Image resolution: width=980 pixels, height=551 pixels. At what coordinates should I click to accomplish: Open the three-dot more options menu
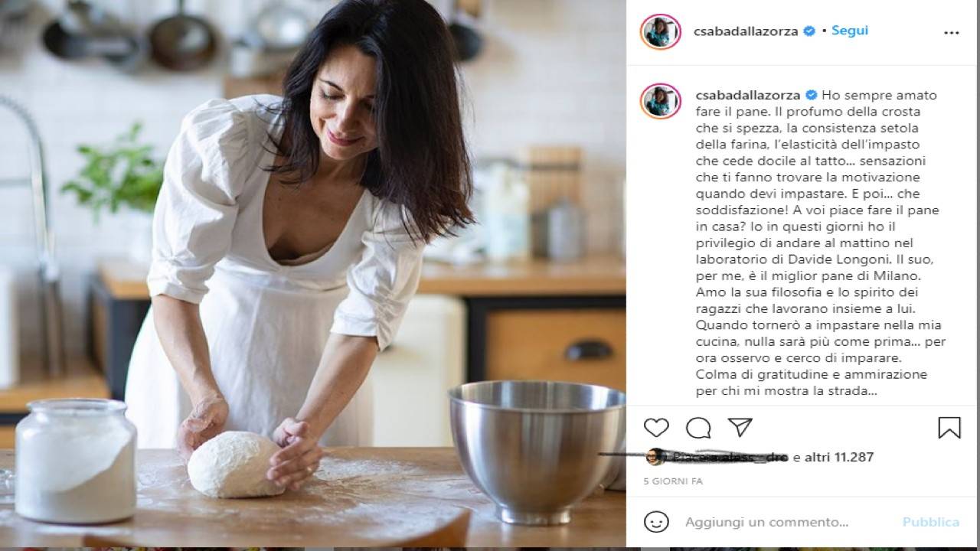pos(952,33)
